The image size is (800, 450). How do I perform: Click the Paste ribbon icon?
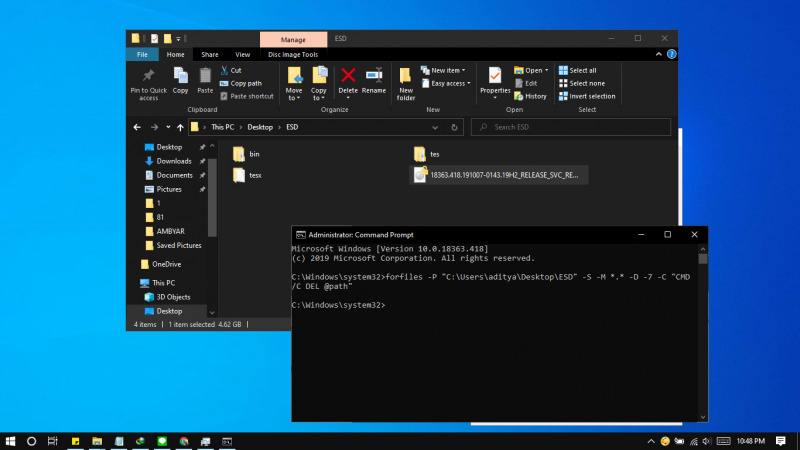[x=205, y=81]
